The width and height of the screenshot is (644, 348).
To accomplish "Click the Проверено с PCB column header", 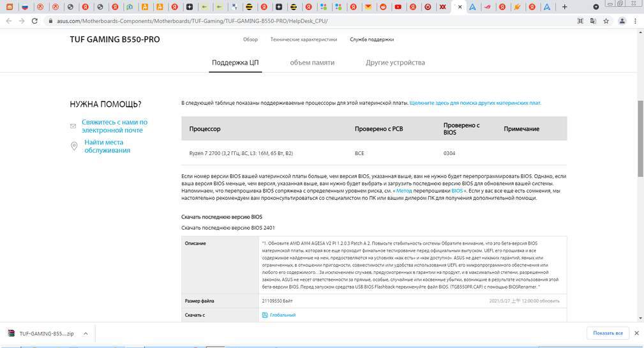I will (x=378, y=128).
